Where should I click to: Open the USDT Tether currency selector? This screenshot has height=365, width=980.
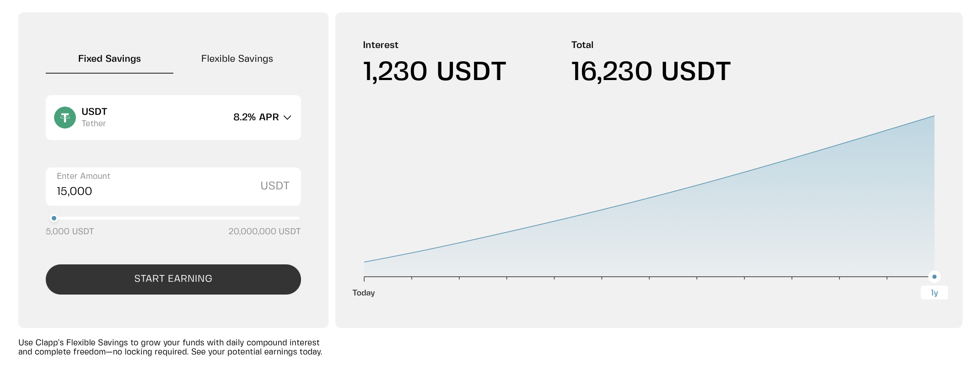[x=173, y=118]
